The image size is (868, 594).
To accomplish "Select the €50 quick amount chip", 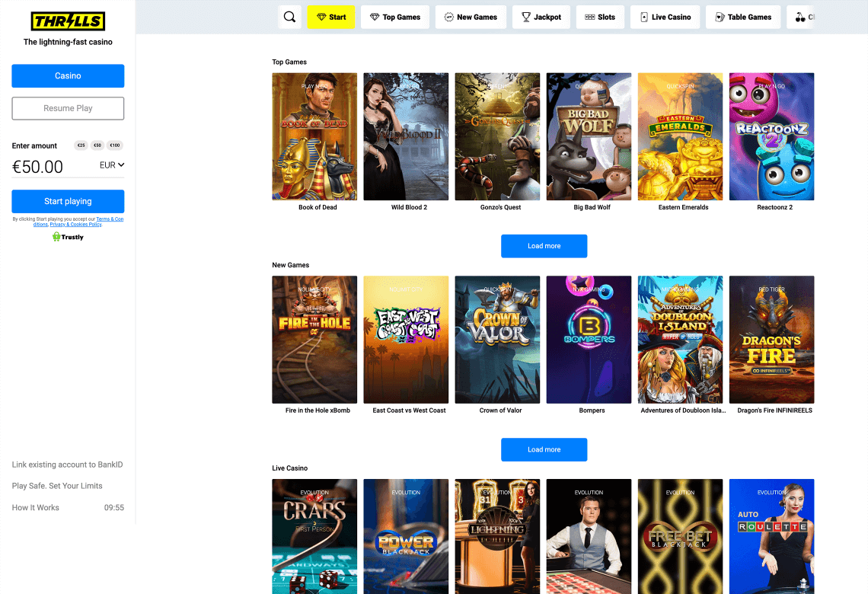I will 97,145.
